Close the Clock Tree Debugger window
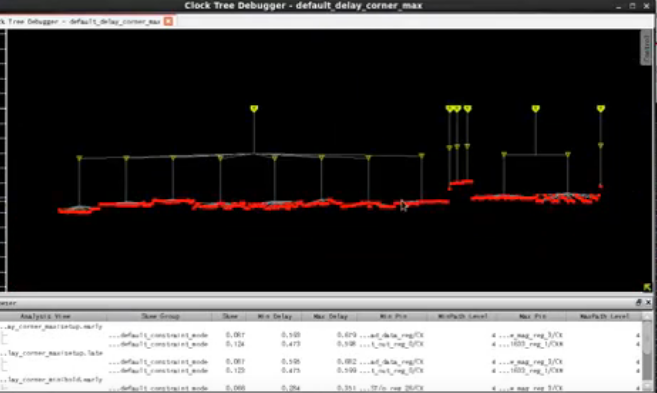The image size is (657, 393). 647,6
